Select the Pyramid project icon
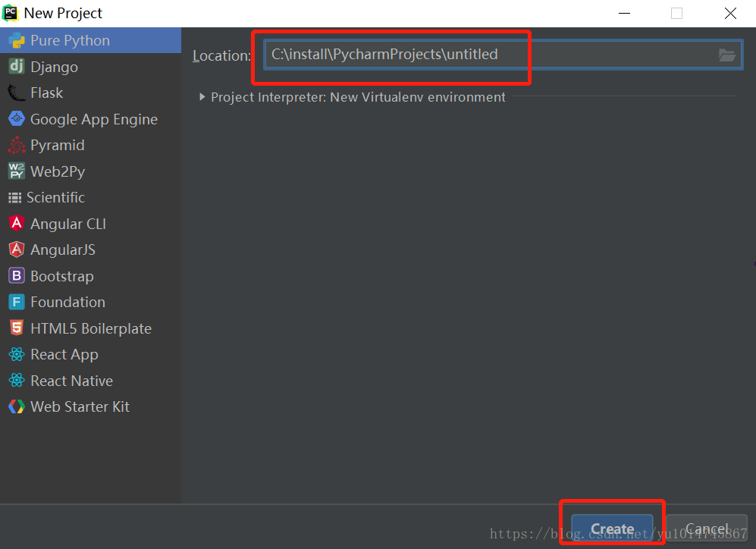This screenshot has height=549, width=756. [17, 145]
